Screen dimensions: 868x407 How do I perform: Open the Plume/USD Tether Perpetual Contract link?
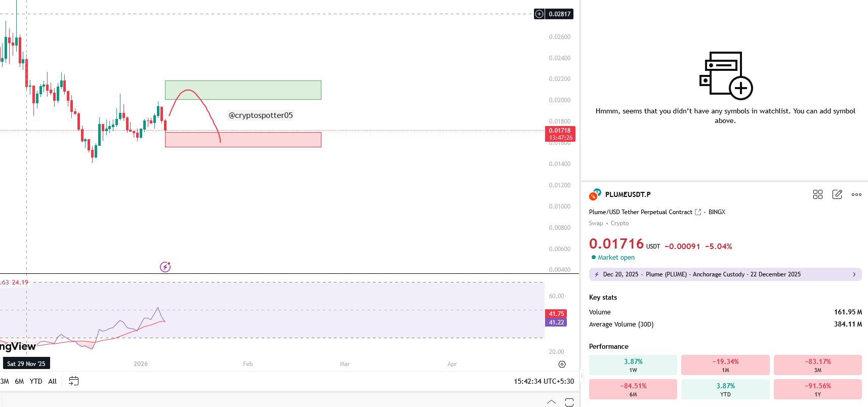click(x=640, y=212)
